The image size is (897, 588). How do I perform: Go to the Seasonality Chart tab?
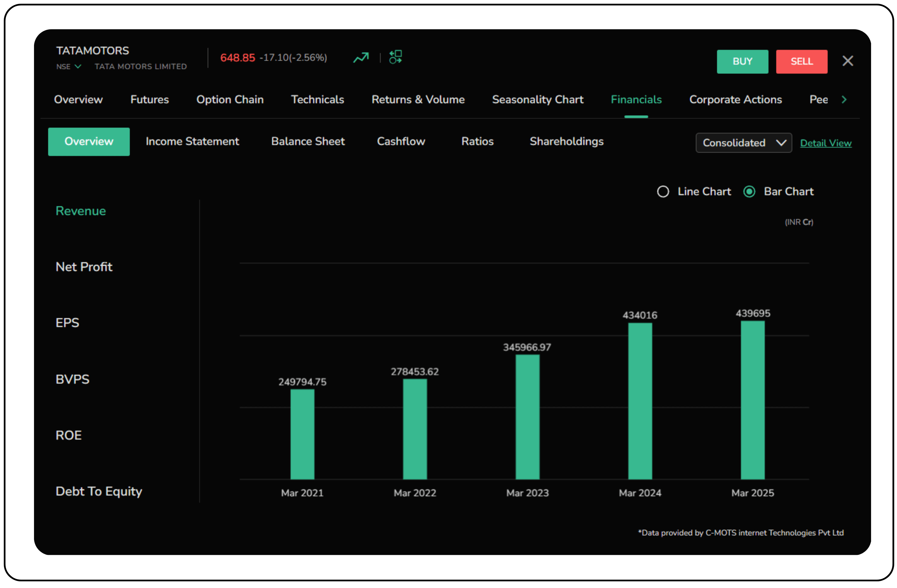click(x=537, y=99)
